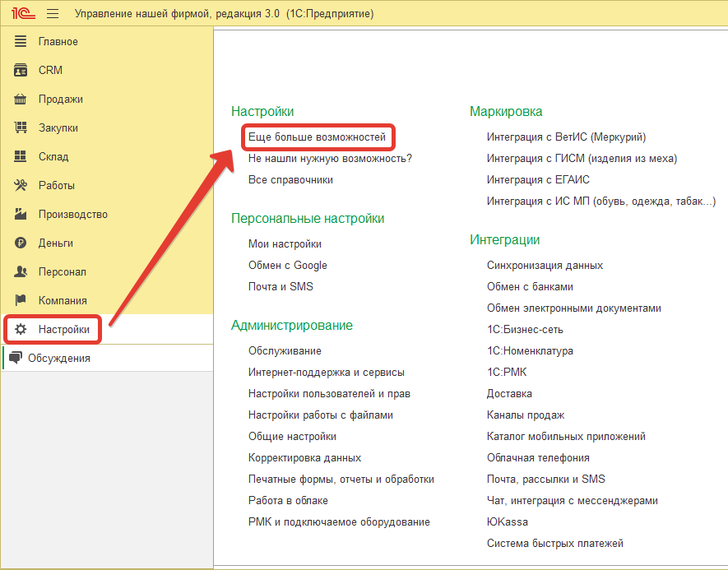Open the Персонал section label
Image resolution: width=728 pixels, height=570 pixels.
(63, 272)
